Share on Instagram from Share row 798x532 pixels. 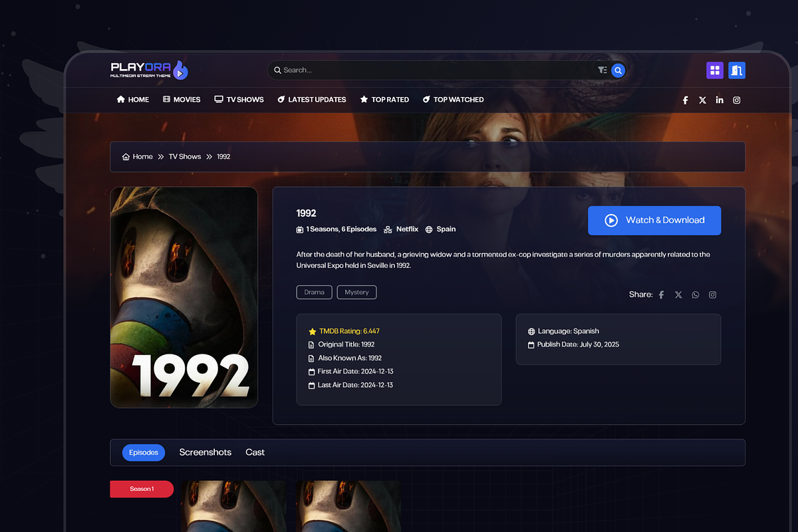[x=713, y=295]
